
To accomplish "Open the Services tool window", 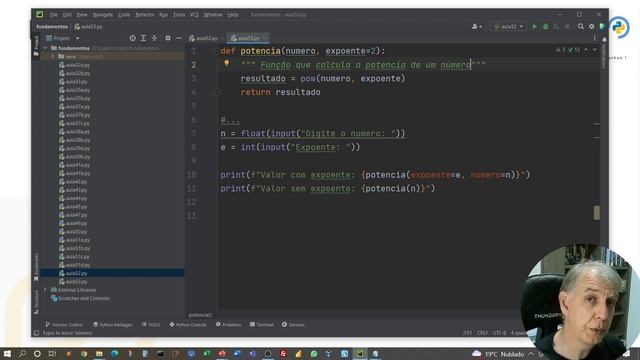I will pyautogui.click(x=293, y=325).
